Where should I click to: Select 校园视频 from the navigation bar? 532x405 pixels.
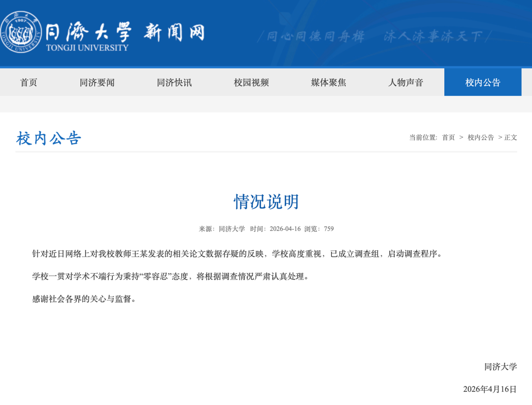[x=252, y=82]
